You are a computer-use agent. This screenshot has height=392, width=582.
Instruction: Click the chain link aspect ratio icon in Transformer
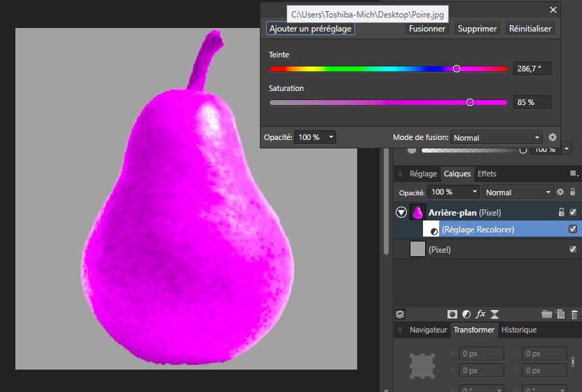573,362
